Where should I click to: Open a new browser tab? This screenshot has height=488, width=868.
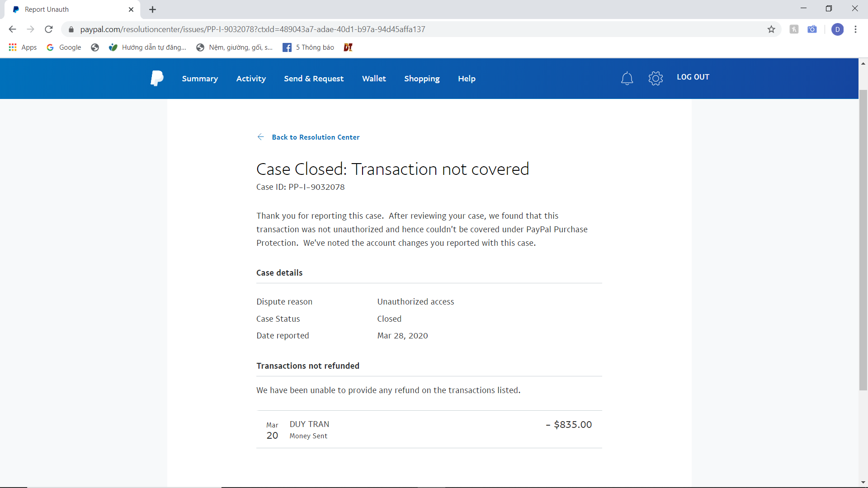coord(153,9)
